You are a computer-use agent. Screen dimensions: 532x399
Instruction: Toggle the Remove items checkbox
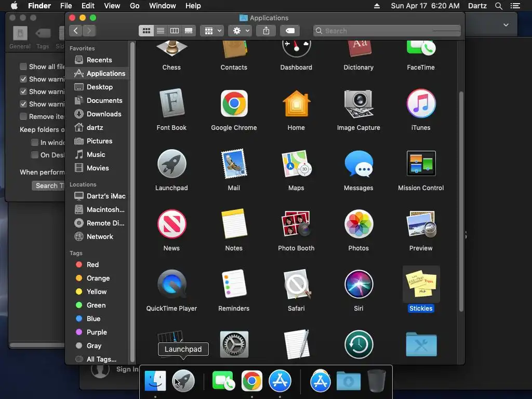tap(23, 116)
